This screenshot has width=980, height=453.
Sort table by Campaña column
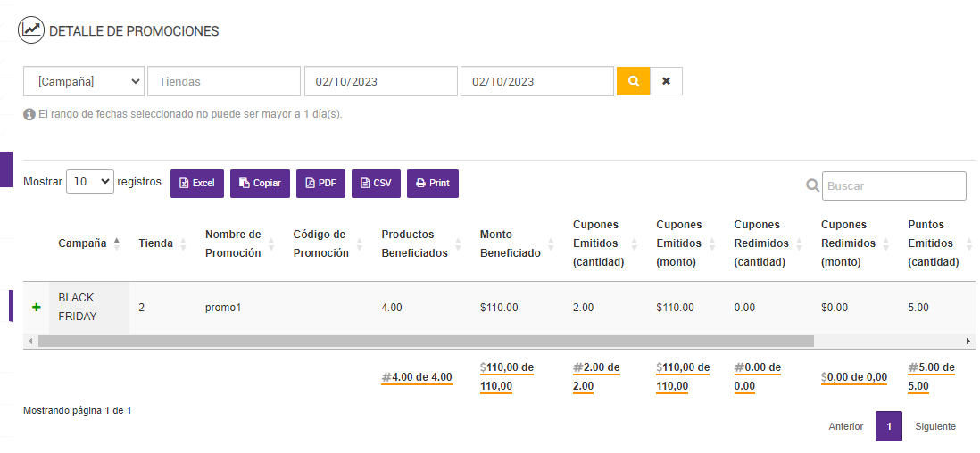tap(89, 243)
